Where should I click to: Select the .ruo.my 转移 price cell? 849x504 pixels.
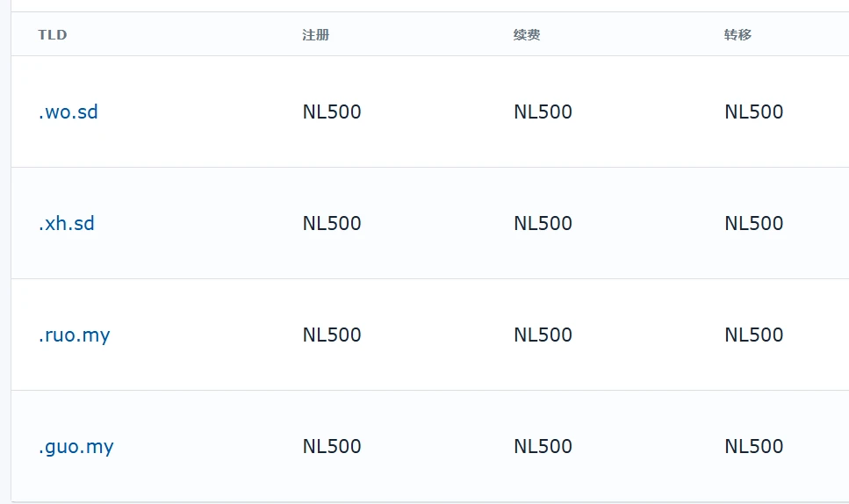coord(753,335)
